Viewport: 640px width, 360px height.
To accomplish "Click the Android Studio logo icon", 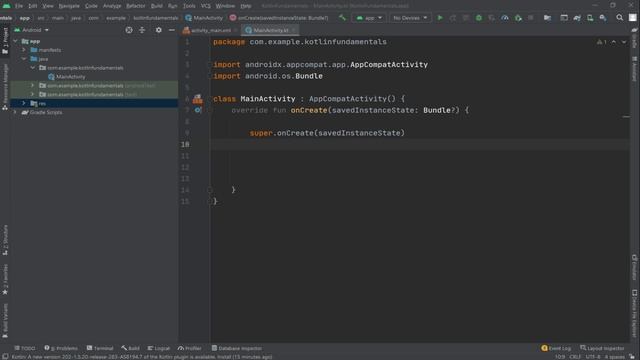I will click(x=7, y=6).
